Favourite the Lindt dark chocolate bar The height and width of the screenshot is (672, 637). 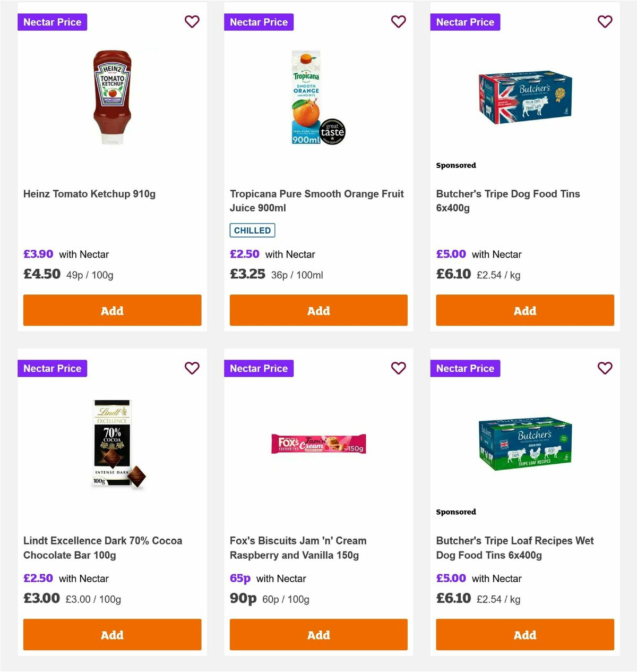click(192, 368)
